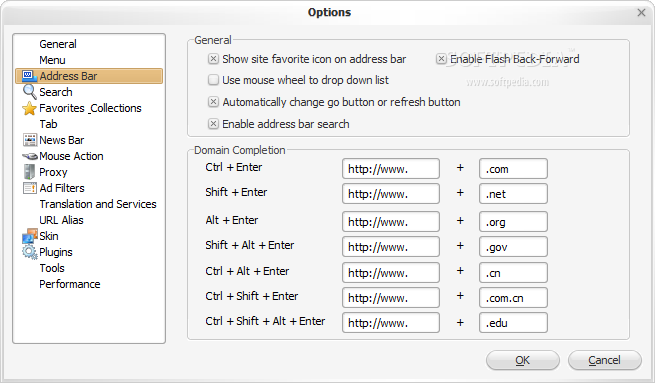Viewport: 655px width, 383px height.
Task: Switch to the Performance section
Action: coord(70,284)
